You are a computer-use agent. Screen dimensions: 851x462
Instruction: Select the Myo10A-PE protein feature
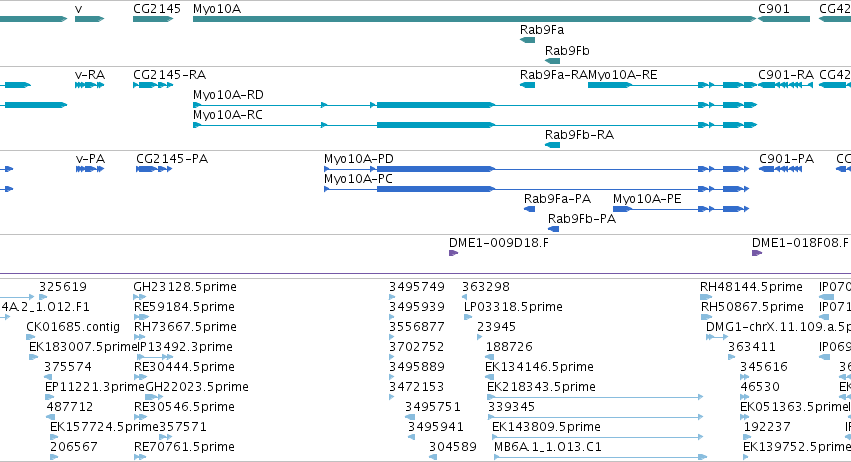tap(681, 209)
